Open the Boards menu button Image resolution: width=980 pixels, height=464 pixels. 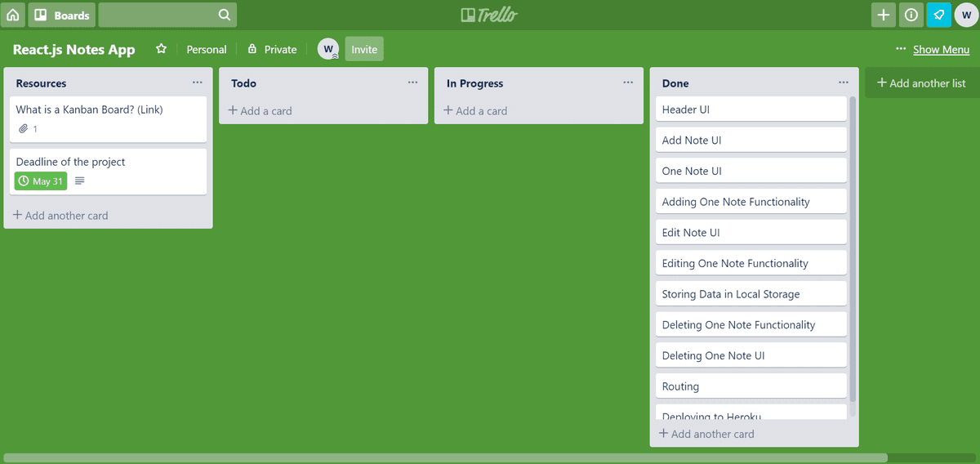62,15
